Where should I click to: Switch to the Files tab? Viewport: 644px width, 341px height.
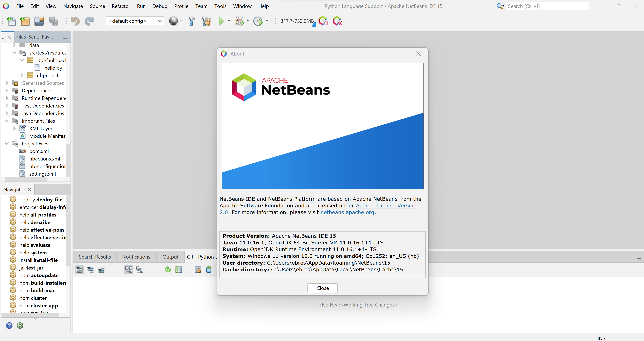point(21,37)
